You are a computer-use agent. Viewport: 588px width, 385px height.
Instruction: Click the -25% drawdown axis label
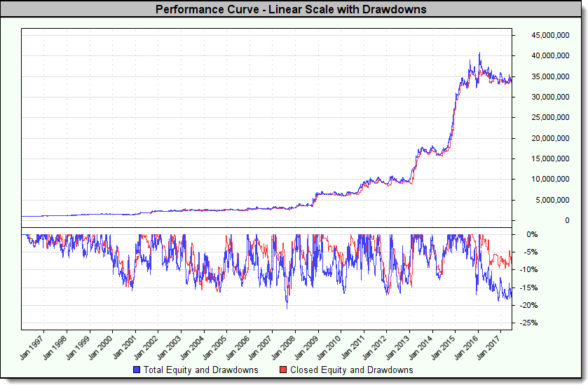531,323
